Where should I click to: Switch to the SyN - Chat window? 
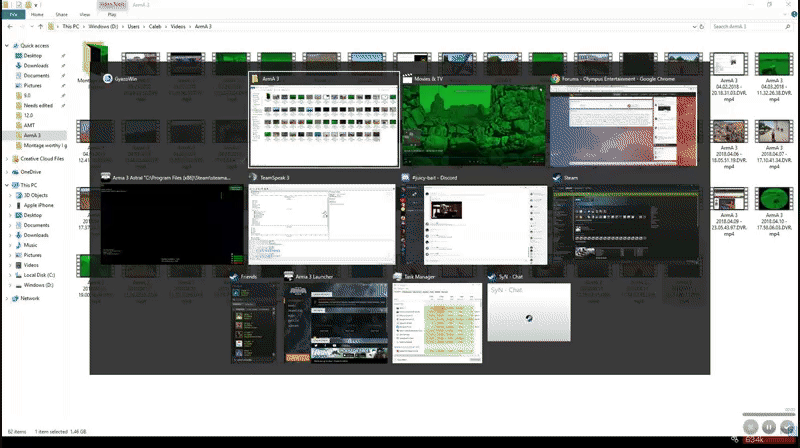pyautogui.click(x=529, y=312)
